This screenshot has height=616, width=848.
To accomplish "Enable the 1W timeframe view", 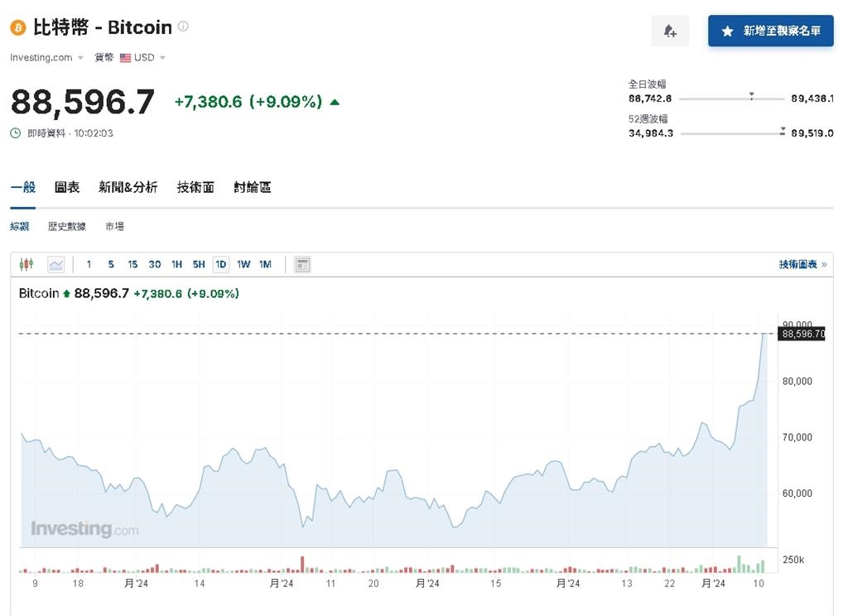I will click(x=243, y=264).
